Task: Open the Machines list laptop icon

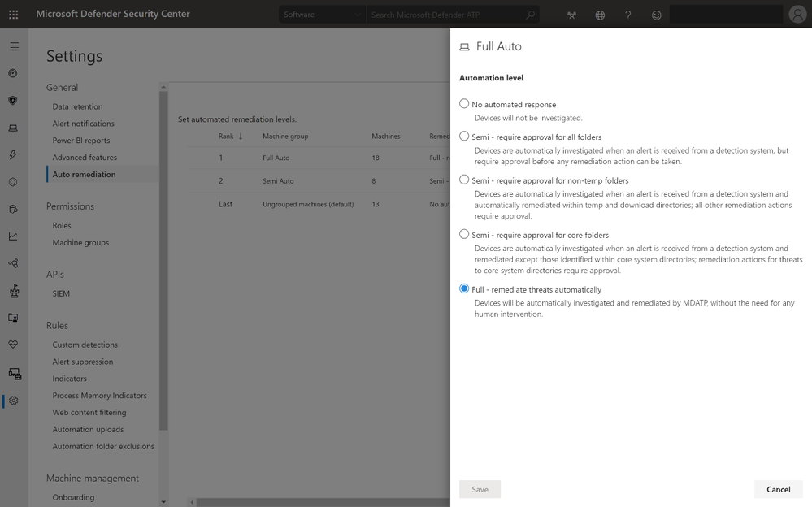Action: click(14, 128)
